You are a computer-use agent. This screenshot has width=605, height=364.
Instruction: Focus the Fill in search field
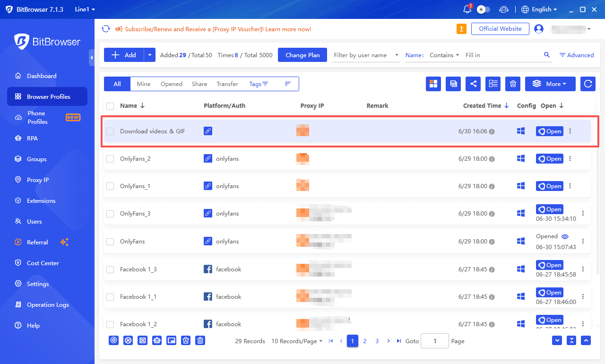[x=502, y=55]
